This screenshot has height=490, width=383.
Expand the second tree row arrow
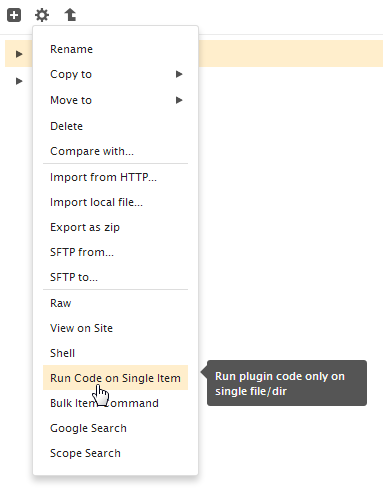click(x=19, y=81)
